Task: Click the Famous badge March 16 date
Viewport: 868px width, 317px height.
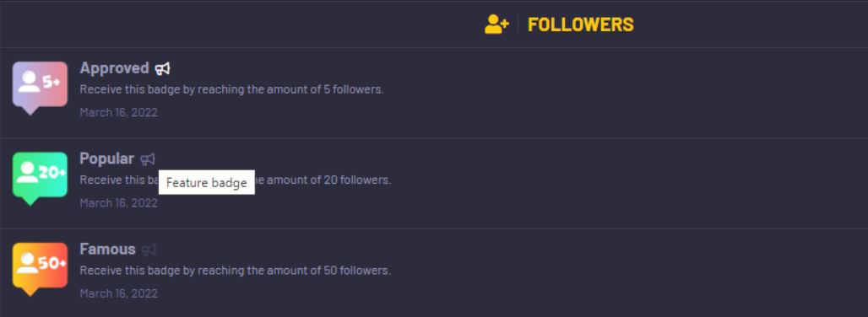Action: click(x=118, y=293)
